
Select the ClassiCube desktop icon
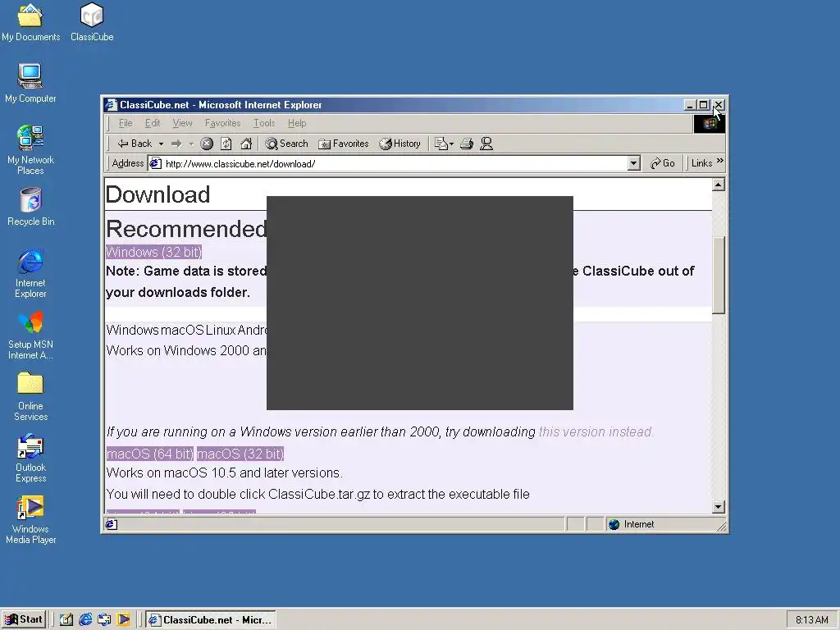click(92, 22)
